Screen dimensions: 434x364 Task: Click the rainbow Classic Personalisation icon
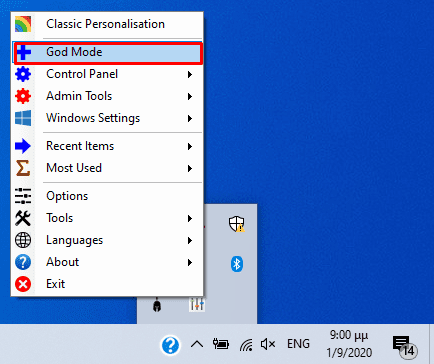23,24
